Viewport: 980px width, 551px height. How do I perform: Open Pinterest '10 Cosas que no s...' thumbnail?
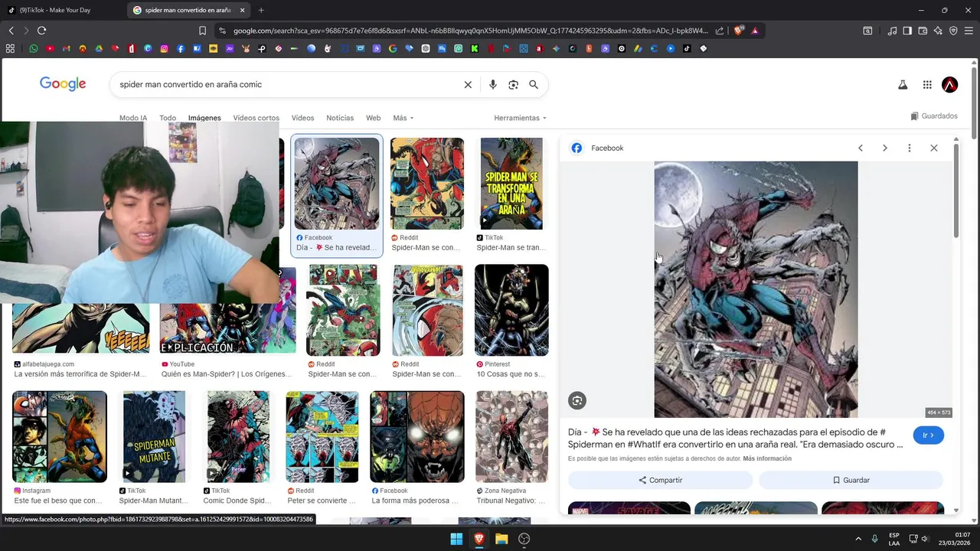(x=511, y=310)
